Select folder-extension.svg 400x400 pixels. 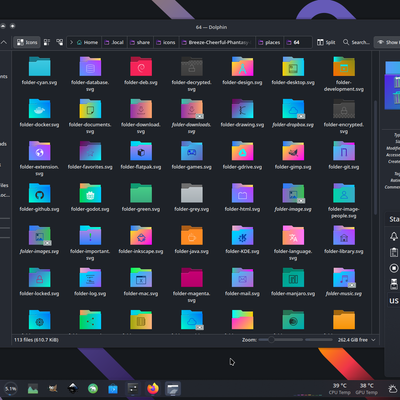(x=39, y=159)
